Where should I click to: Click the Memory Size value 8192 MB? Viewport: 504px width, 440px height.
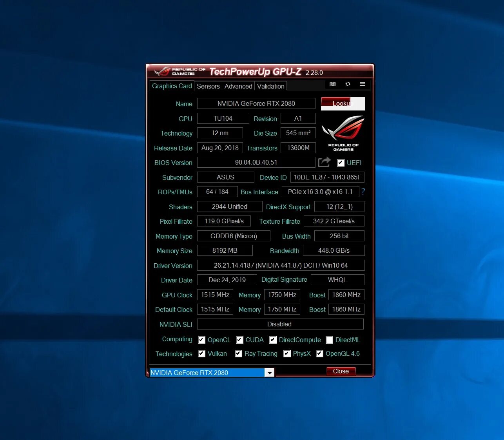pyautogui.click(x=225, y=250)
